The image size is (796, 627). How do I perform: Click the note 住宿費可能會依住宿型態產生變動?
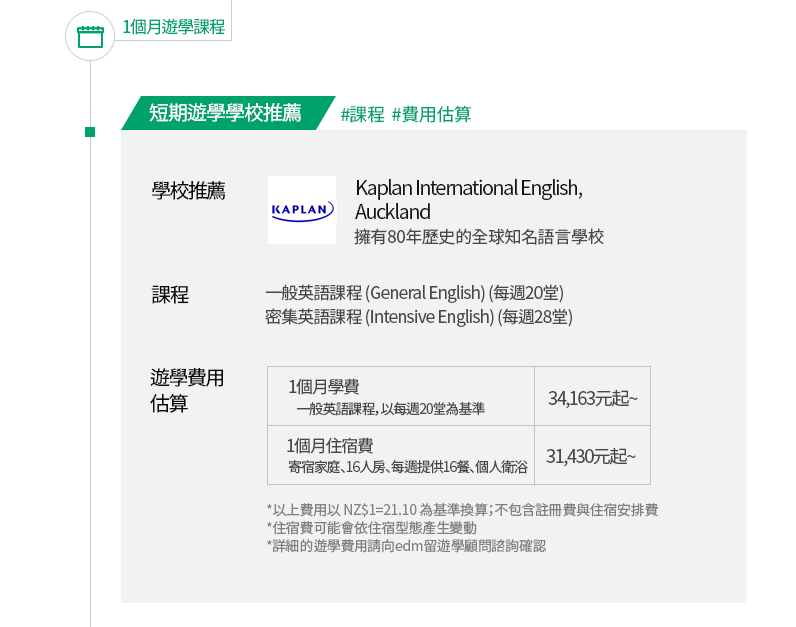pyautogui.click(x=372, y=528)
